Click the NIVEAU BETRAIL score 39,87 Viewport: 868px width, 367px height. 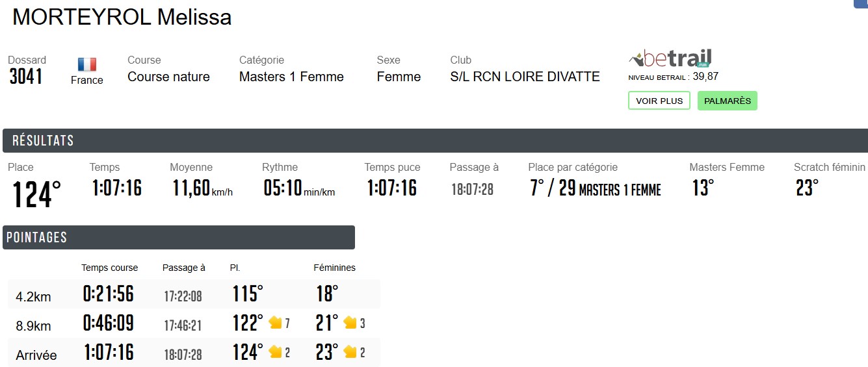pyautogui.click(x=705, y=77)
